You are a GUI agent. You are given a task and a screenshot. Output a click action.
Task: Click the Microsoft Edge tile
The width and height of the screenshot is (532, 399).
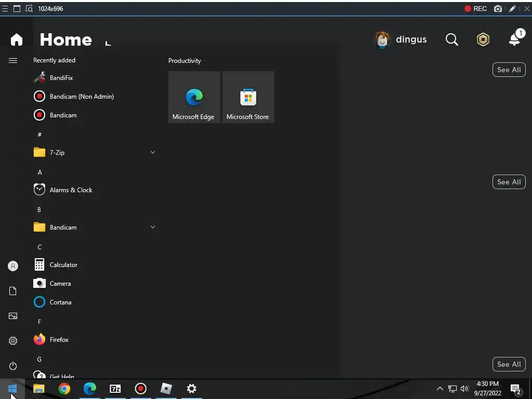pyautogui.click(x=194, y=97)
